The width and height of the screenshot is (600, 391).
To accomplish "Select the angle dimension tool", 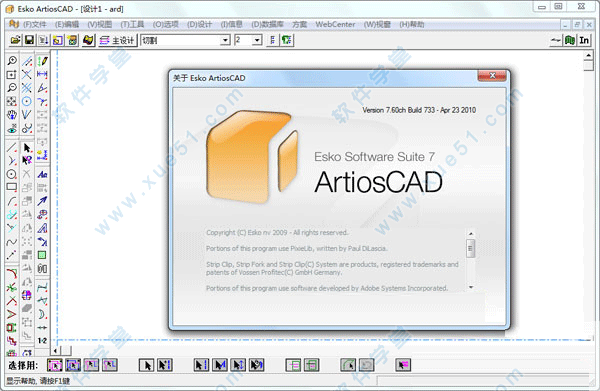I will 42,88.
